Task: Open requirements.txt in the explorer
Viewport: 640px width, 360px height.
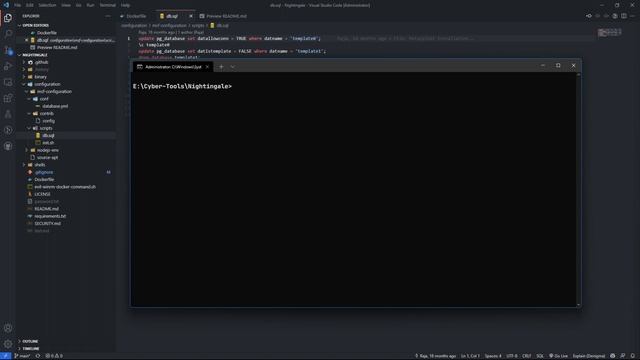Action: coord(50,216)
